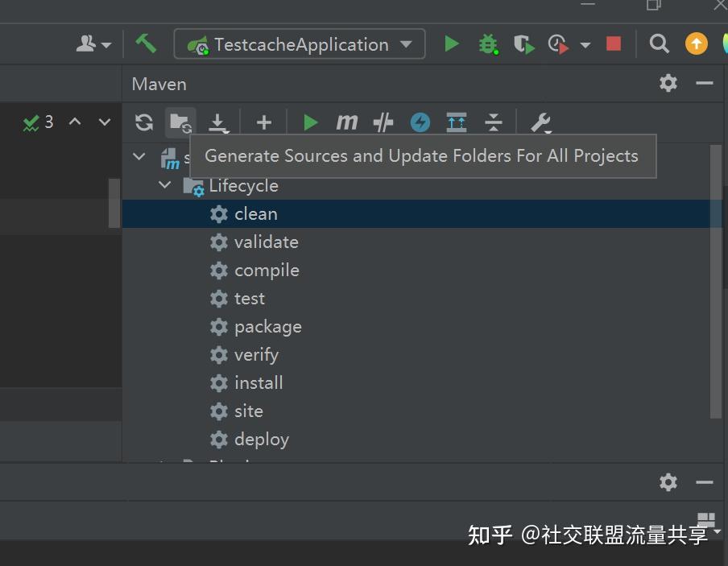Collapse the Lifecycle tree node

(166, 185)
